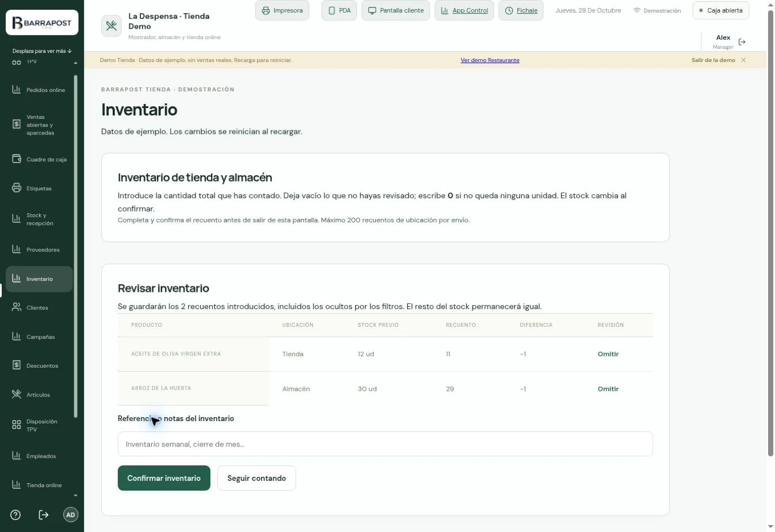This screenshot has height=532, width=775.
Task: Select Inventario in the sidebar
Action: pos(39,279)
